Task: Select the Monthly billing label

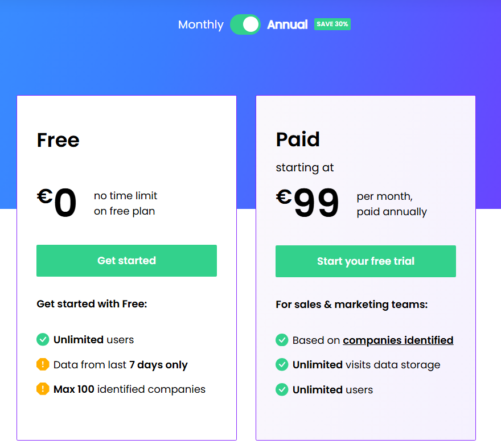Action: click(200, 24)
